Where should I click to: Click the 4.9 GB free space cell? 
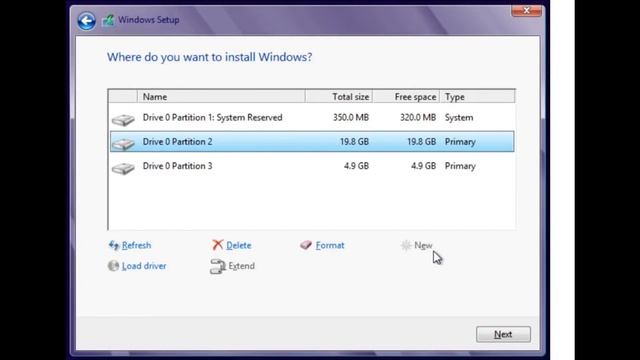tap(424, 166)
